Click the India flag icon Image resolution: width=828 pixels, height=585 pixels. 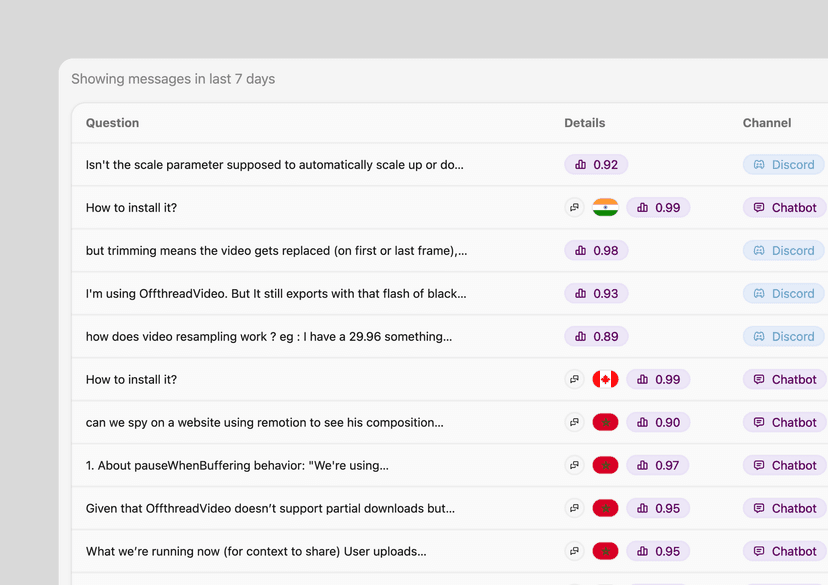(x=605, y=207)
